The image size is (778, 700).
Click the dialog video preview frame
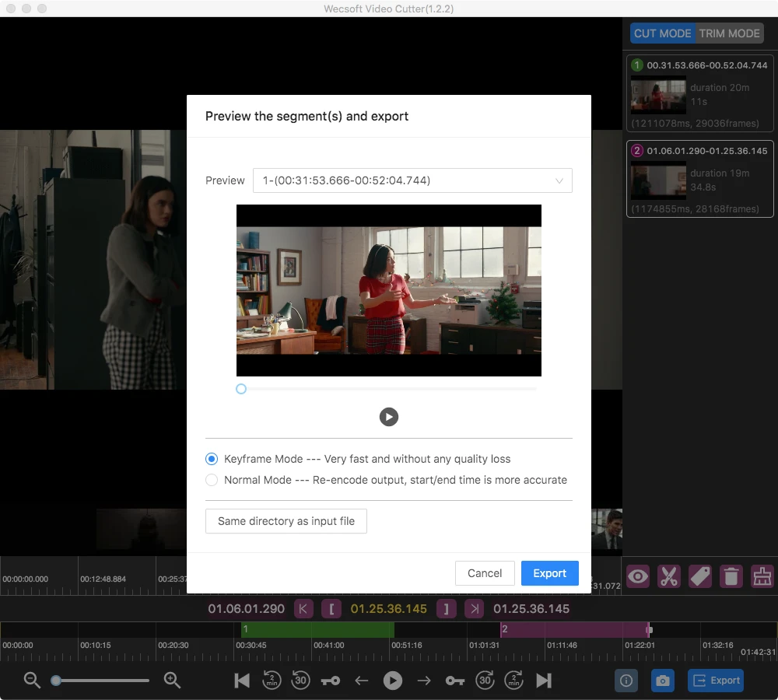[389, 290]
